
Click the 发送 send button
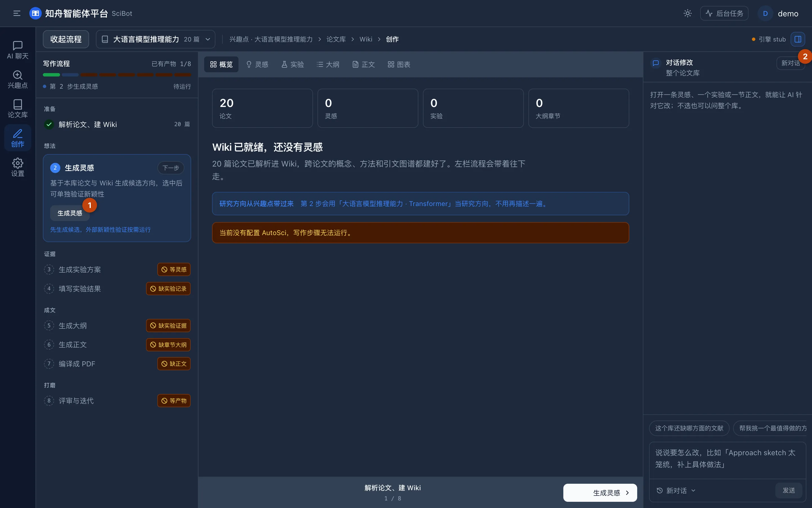(x=789, y=491)
